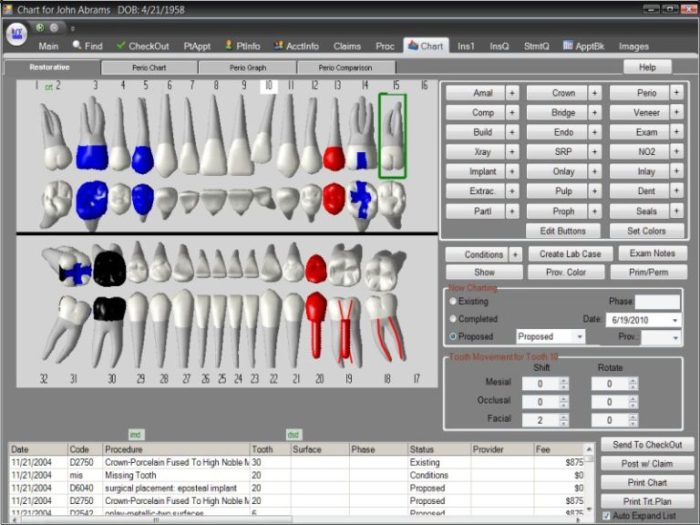Select tooth 15 highlighted in green
This screenshot has width=700, height=525.
point(392,135)
